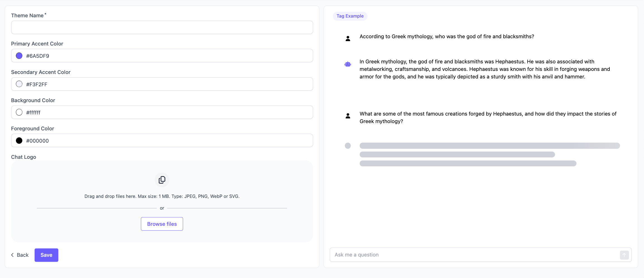
Task: Click the second user avatar icon
Action: point(348,116)
